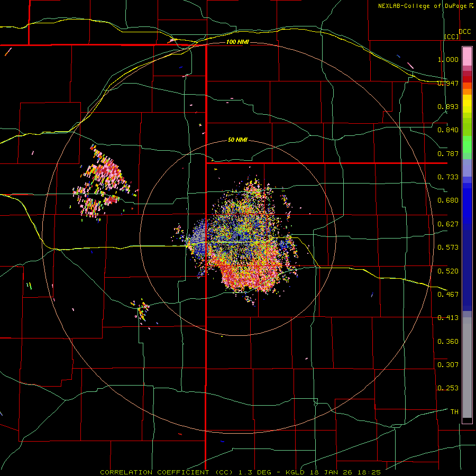Click the 'TH' threshold label on the legend
Image resolution: width=476 pixels, height=476 pixels.
coord(454,412)
